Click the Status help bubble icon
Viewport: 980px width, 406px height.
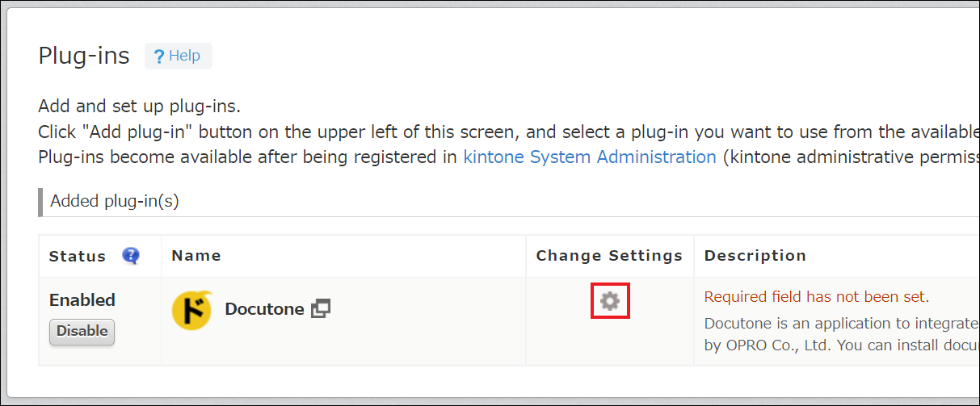tap(131, 256)
